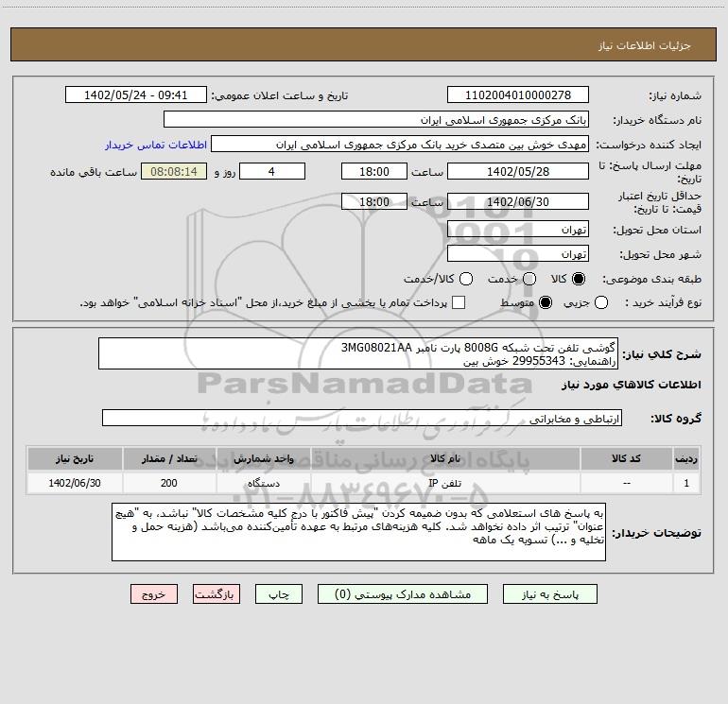Click مشاهده مدارک پیوستی (0) button
Viewport: 728px width, 704px height.
(x=403, y=594)
